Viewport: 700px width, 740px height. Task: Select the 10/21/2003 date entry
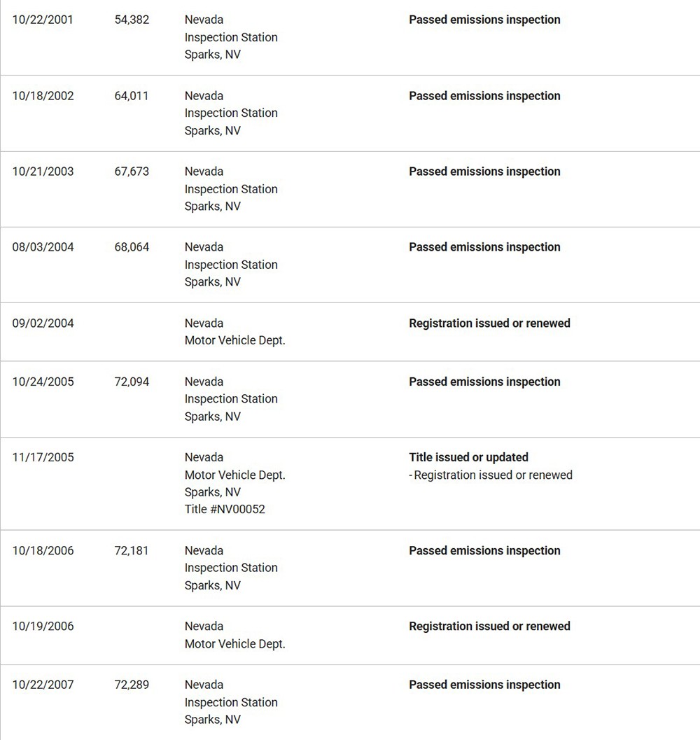43,172
